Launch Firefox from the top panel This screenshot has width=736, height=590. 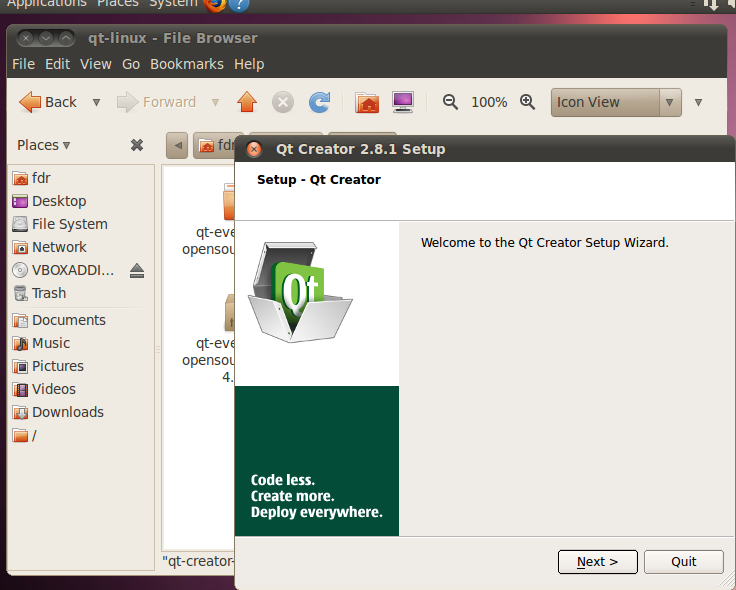pyautogui.click(x=215, y=4)
